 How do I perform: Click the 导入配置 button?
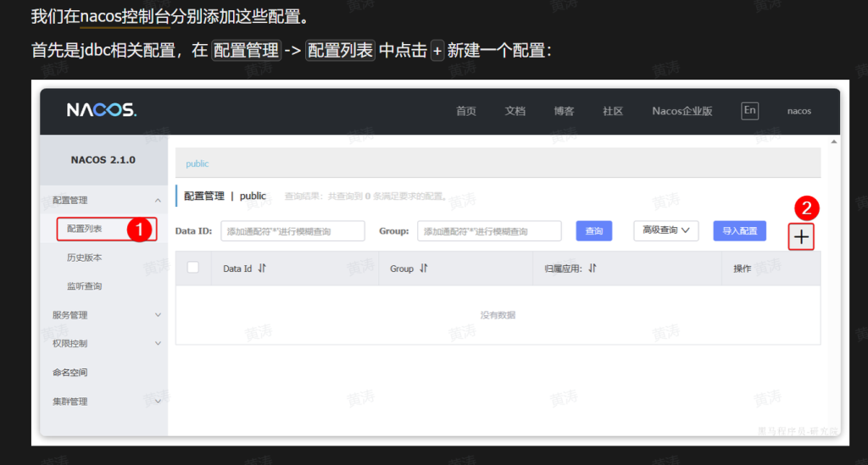coord(739,230)
